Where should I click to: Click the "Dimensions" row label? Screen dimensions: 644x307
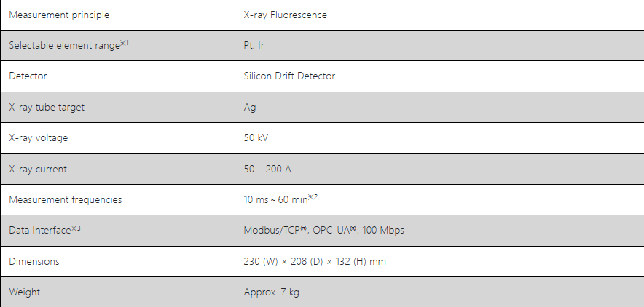tap(34, 261)
